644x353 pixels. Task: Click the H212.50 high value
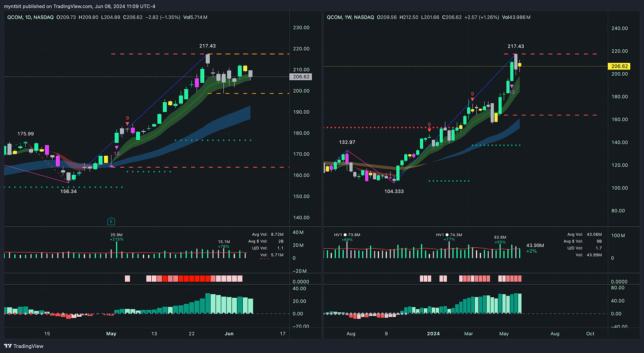tap(408, 17)
